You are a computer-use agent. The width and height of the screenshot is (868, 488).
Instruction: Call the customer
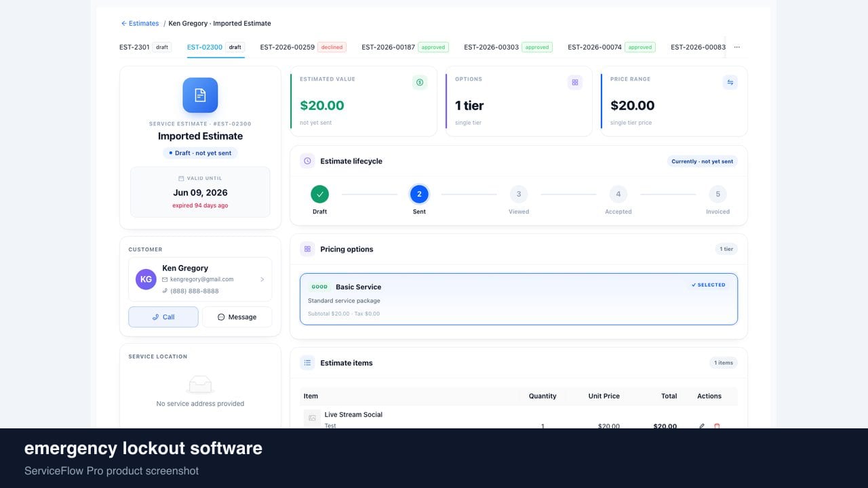click(163, 317)
